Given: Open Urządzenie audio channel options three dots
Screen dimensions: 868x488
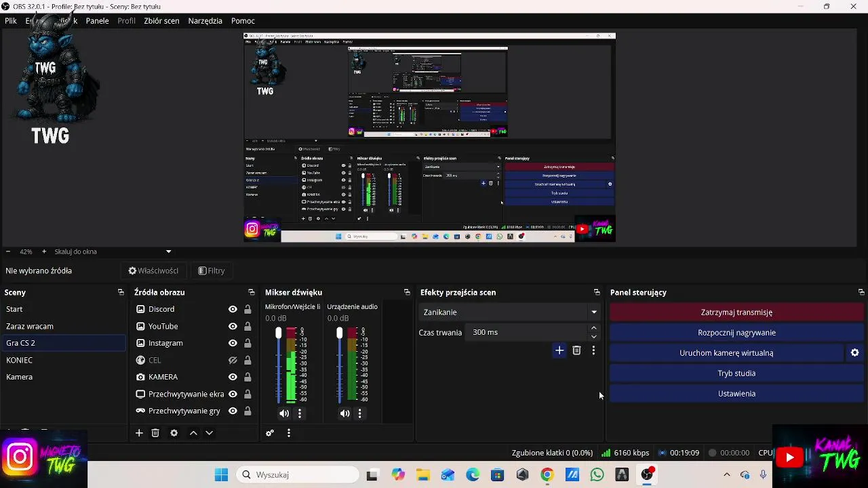Looking at the screenshot, I should (x=360, y=413).
